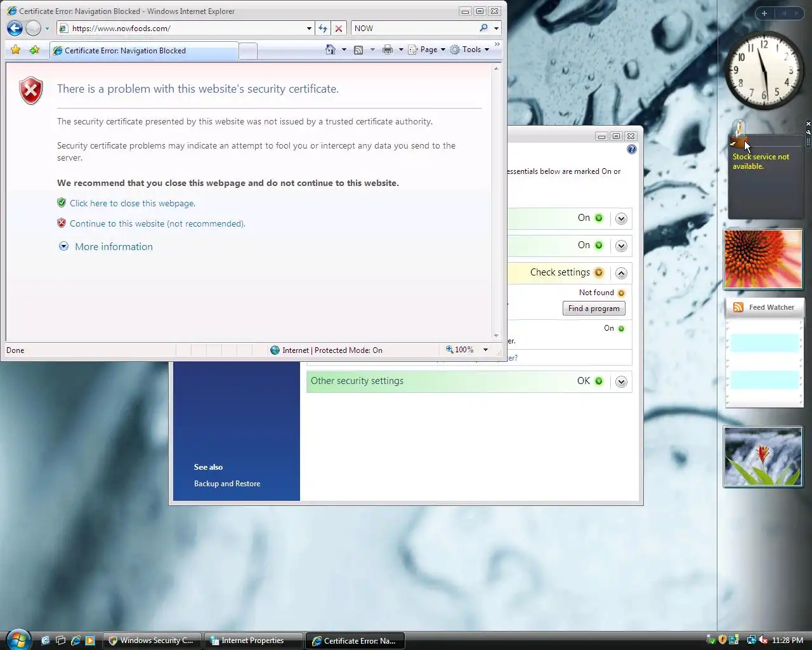The height and width of the screenshot is (650, 812).
Task: Launch Windows Media Player from Quick Launch
Action: tap(90, 640)
